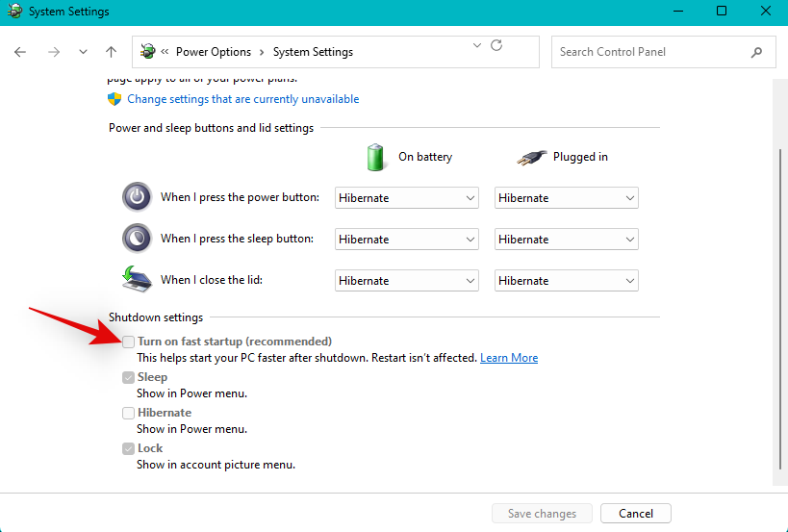This screenshot has width=788, height=532.
Task: Click 'Show in account picture menu.' text
Action: [216, 465]
